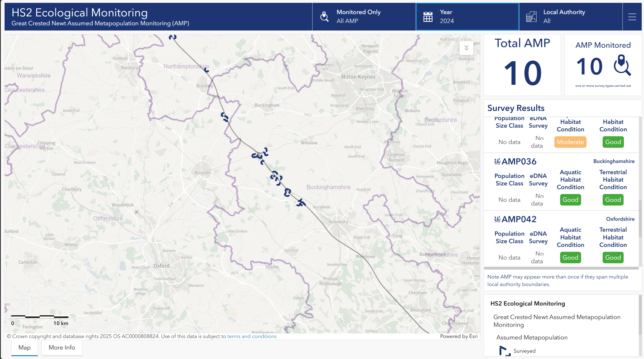This screenshot has width=644, height=359.
Task: Click the AMP Monitored count 10
Action: click(589, 66)
